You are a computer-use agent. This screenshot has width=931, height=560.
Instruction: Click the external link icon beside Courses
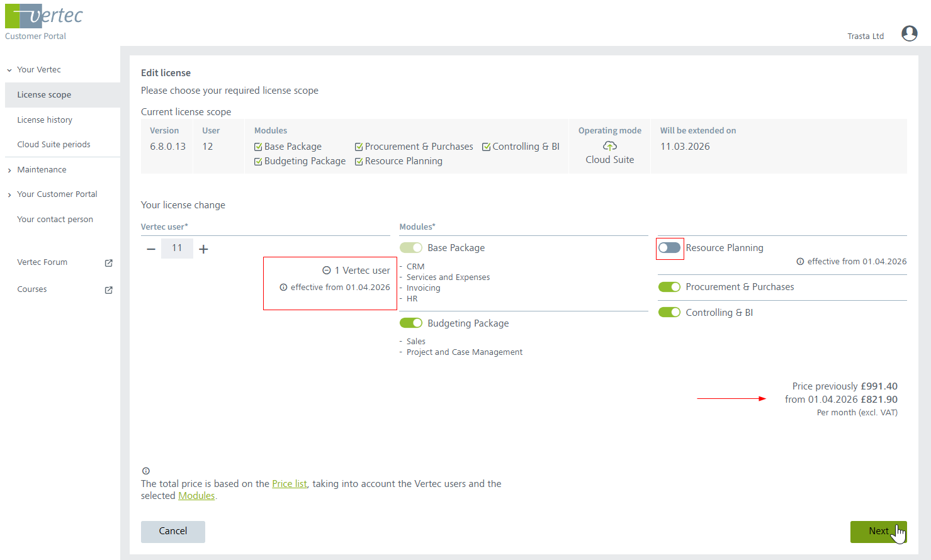point(108,290)
